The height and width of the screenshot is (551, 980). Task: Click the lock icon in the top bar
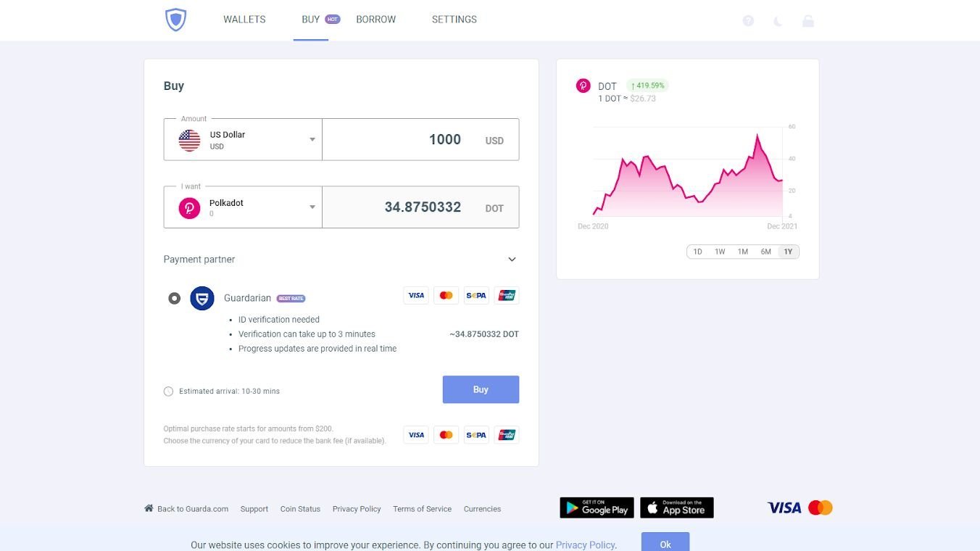(808, 20)
